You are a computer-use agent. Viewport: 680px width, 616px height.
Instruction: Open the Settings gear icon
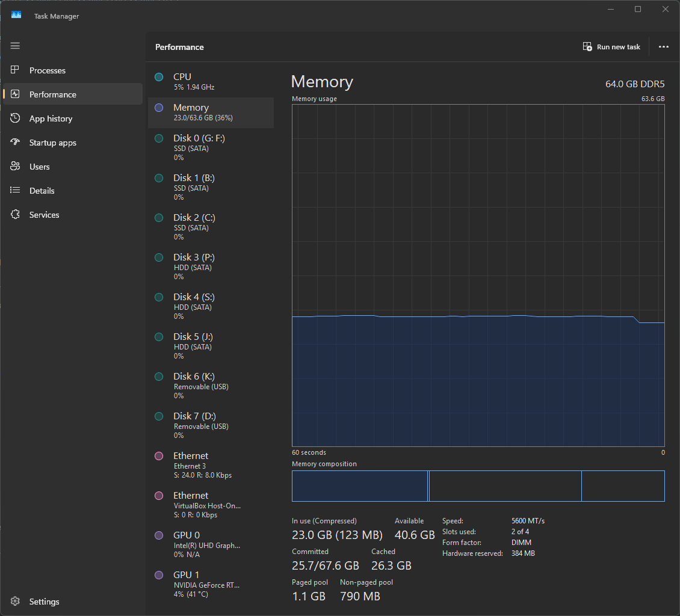tap(15, 601)
